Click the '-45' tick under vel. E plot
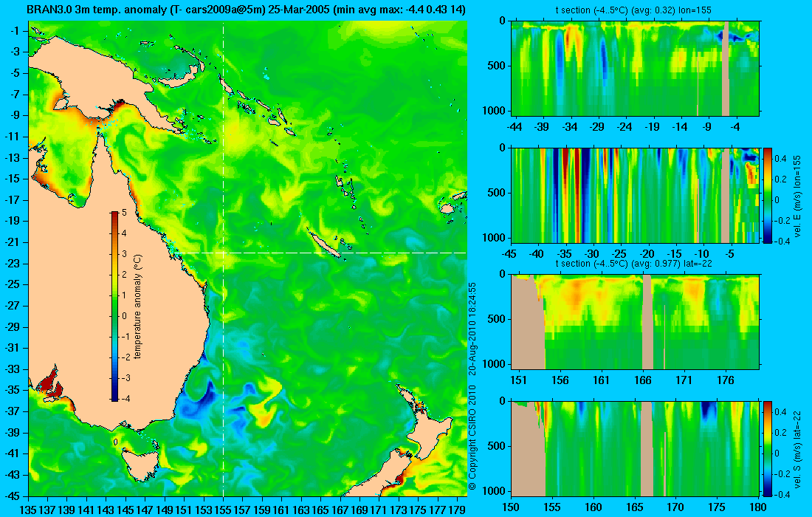This screenshot has height=517, width=812. pyautogui.click(x=509, y=254)
